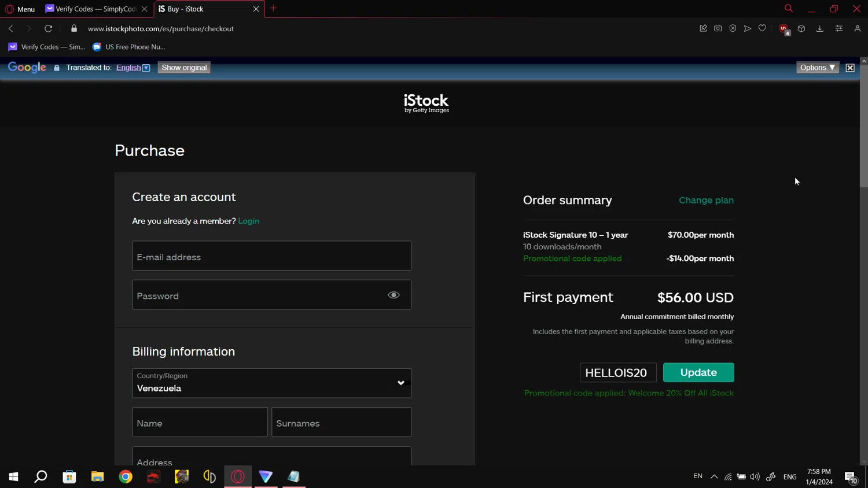This screenshot has width=868, height=488.
Task: Close the Google translate bar
Action: 850,68
